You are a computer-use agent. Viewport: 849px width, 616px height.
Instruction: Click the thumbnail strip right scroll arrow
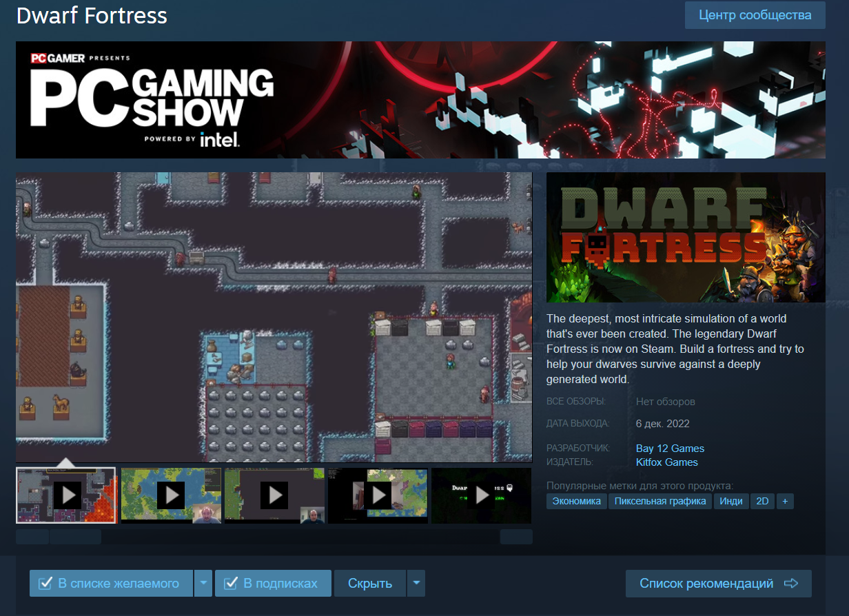pyautogui.click(x=516, y=537)
